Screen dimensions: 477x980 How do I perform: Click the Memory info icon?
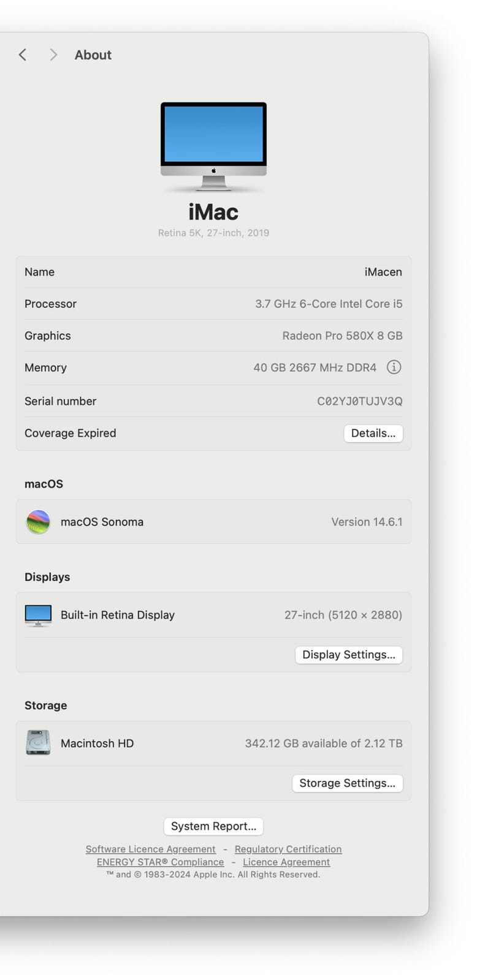point(394,367)
